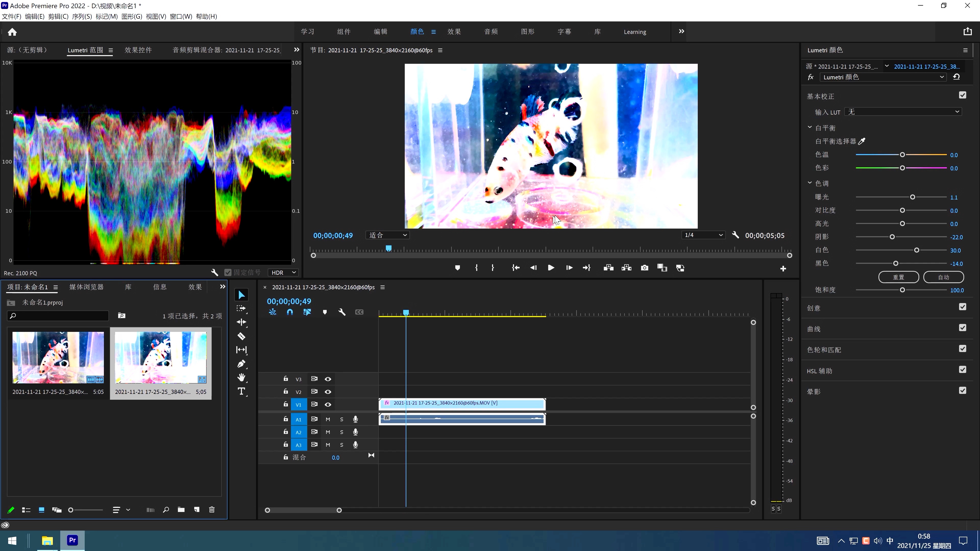Click the 重置 button
Image resolution: width=980 pixels, height=551 pixels.
point(899,277)
